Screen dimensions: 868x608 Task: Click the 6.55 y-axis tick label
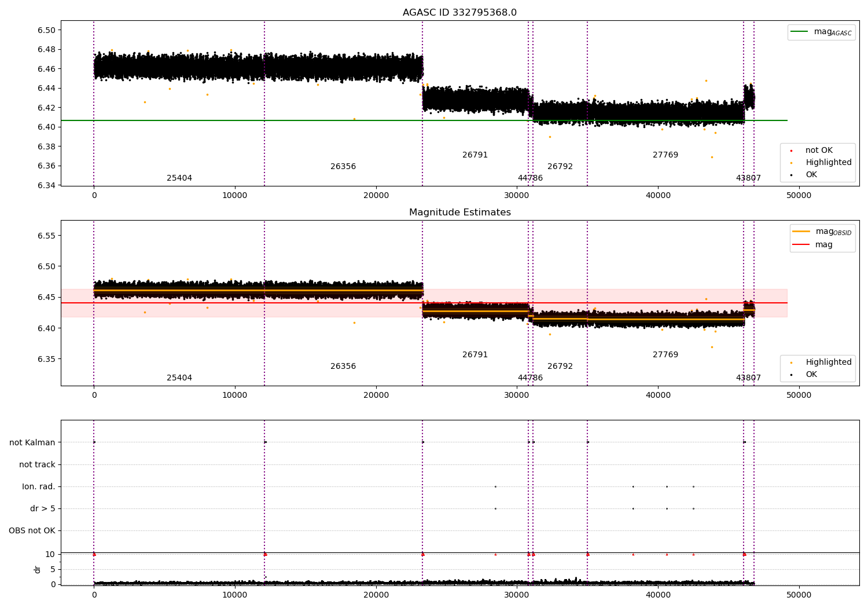click(46, 236)
